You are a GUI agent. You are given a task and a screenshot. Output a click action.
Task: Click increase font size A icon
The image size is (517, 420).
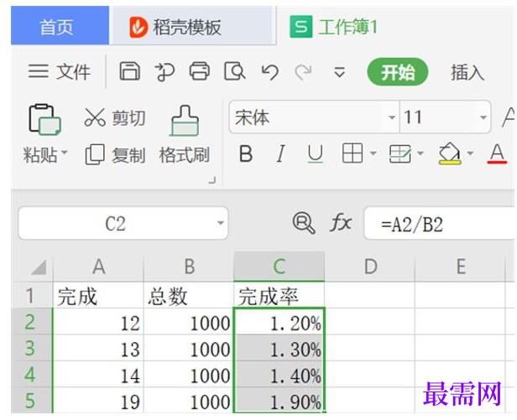click(508, 117)
